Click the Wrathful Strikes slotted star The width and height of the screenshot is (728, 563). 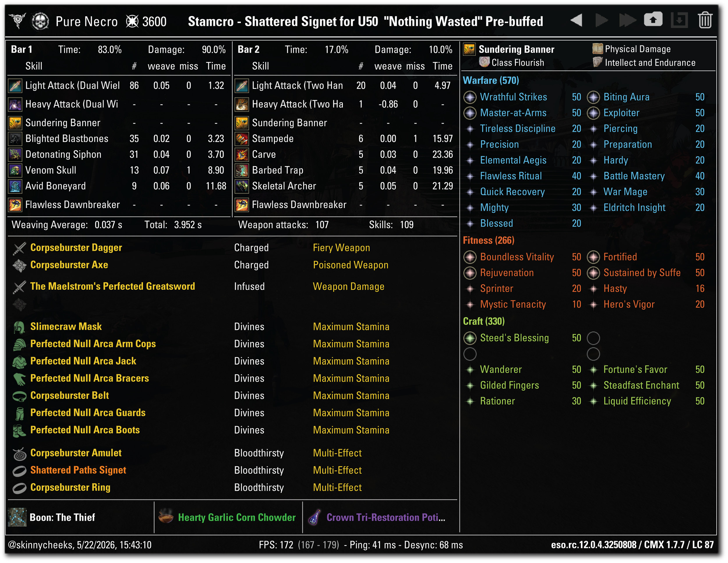click(x=470, y=97)
